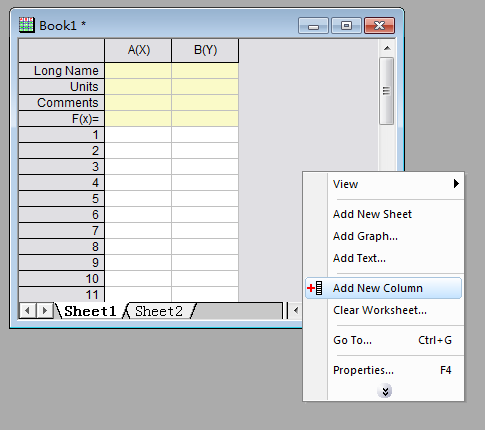Image resolution: width=485 pixels, height=430 pixels.
Task: Open the View submenu arrow
Action: (456, 184)
